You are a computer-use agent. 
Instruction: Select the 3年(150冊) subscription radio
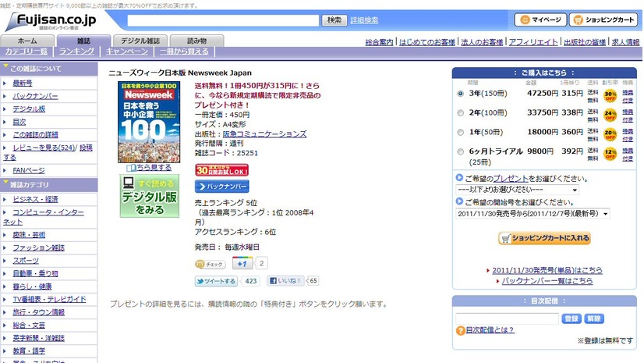pos(461,94)
